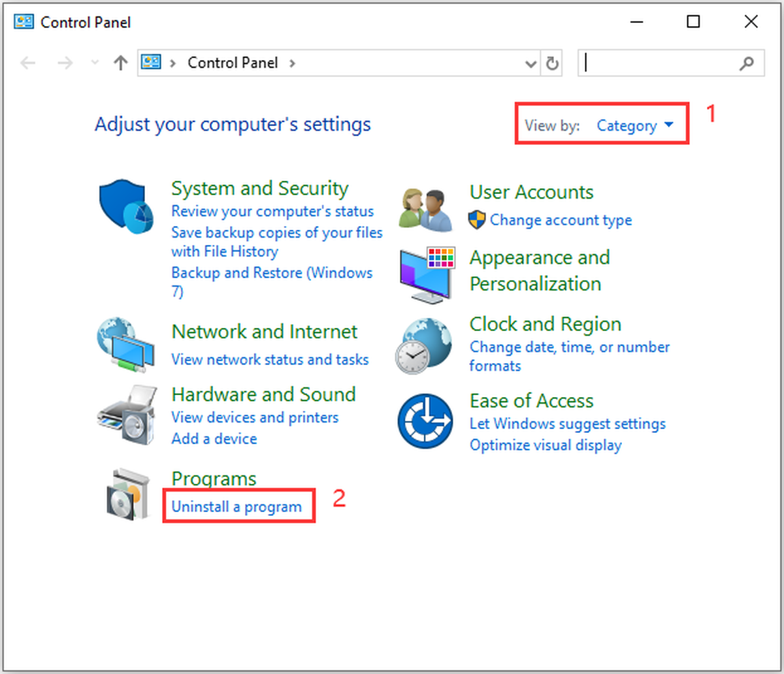Open the address bar history dropdown arrow

pyautogui.click(x=532, y=64)
